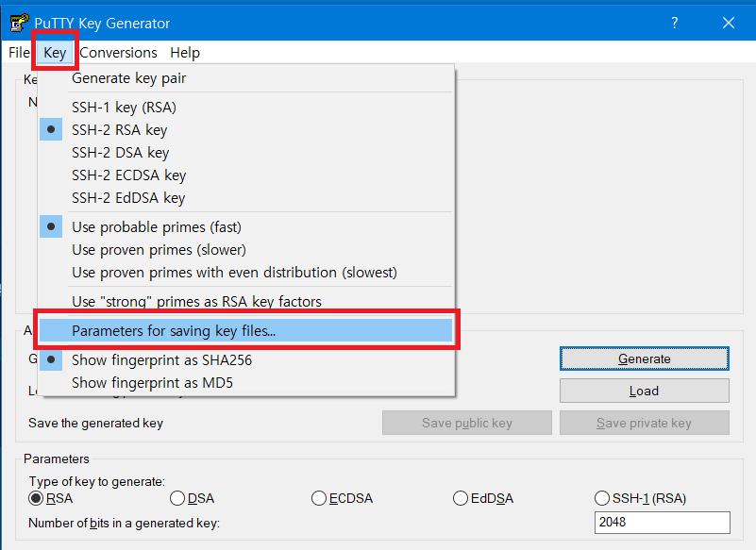Select Show fingerprint as MD5
This screenshot has width=756, height=550.
point(246,383)
